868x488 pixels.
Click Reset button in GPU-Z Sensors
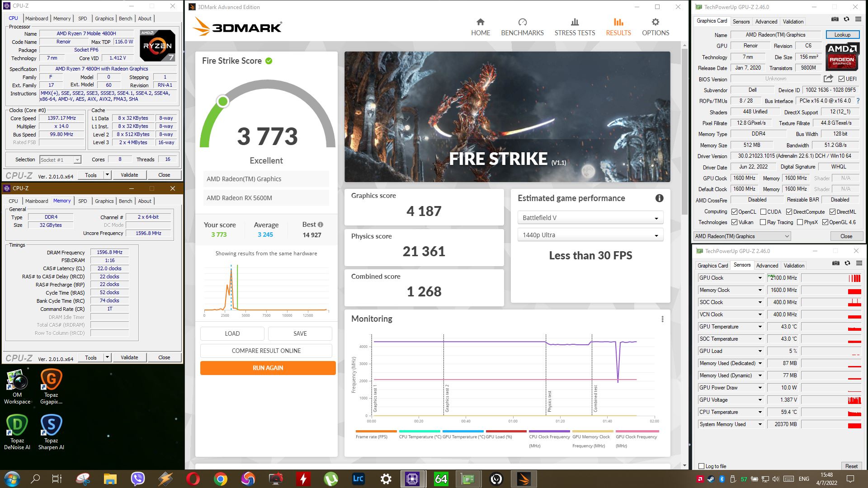pyautogui.click(x=851, y=466)
